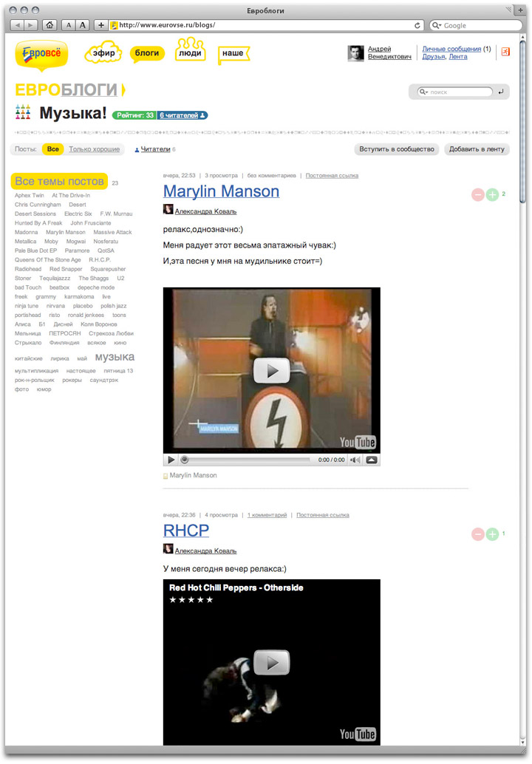Click 'Добавить в ленту' button
This screenshot has width=532, height=764.
pyautogui.click(x=477, y=149)
